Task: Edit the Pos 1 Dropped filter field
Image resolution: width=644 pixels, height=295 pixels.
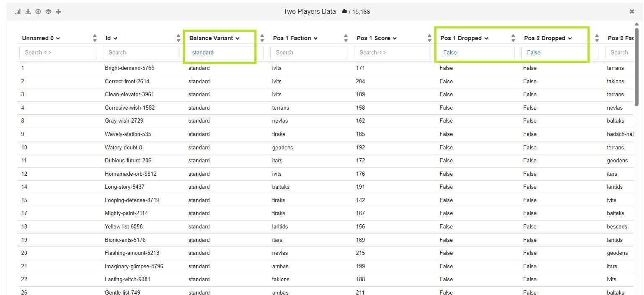Action: 476,52
